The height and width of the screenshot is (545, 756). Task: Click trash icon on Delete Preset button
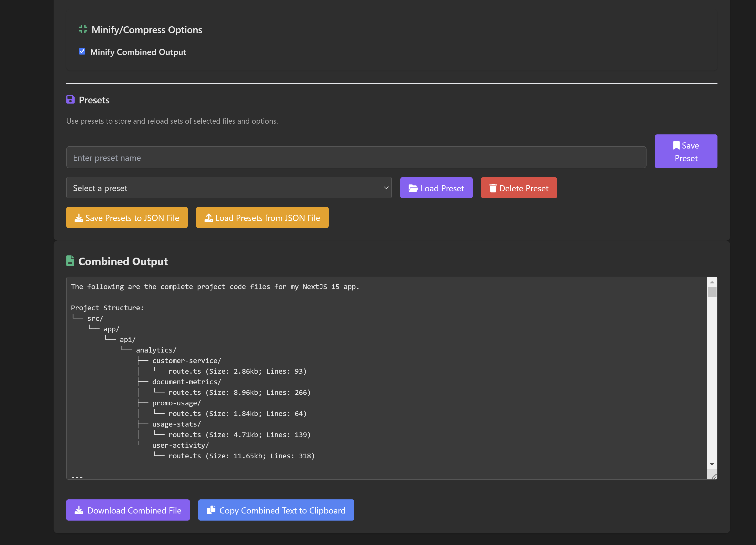pyautogui.click(x=493, y=188)
